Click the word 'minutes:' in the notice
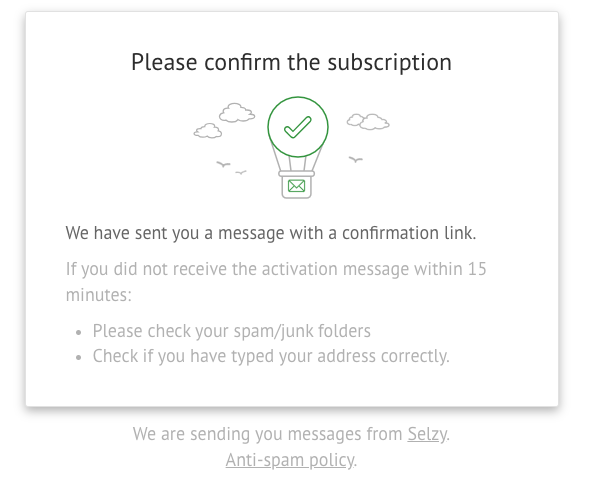This screenshot has width=590, height=479. click(x=99, y=295)
